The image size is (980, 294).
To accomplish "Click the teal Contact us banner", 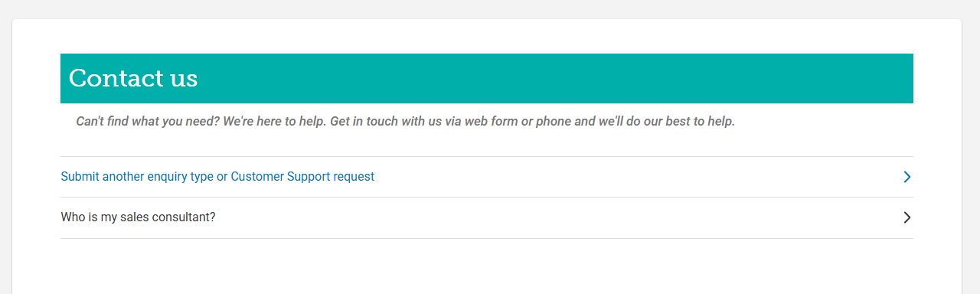I will click(x=487, y=78).
